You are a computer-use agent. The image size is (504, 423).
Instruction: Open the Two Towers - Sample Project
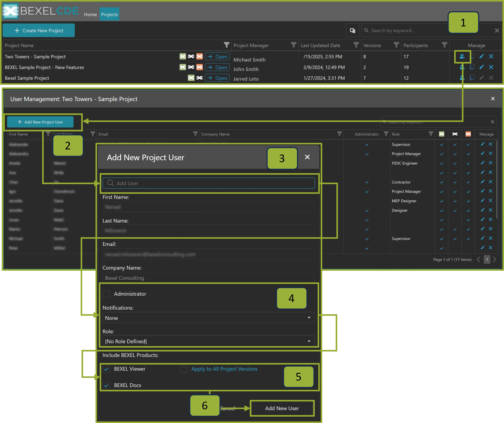pyautogui.click(x=217, y=56)
